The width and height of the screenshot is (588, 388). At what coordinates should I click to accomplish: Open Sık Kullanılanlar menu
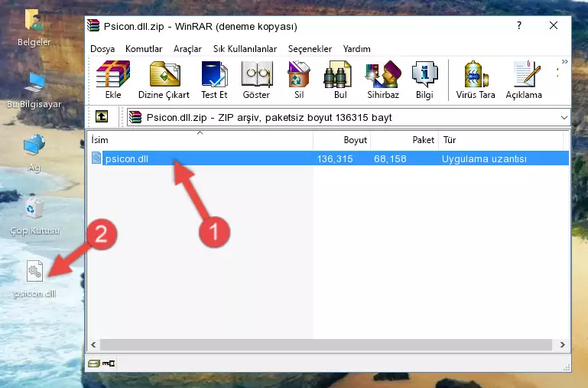point(245,49)
